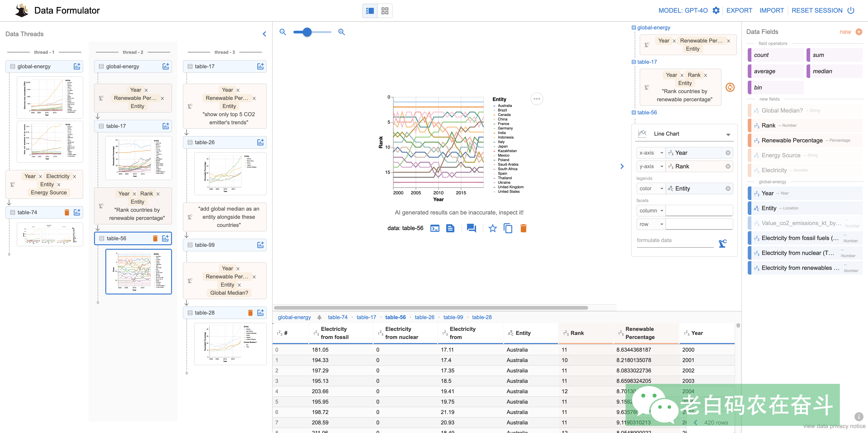
Task: Click the orange refresh icon near table-17
Action: 730,87
